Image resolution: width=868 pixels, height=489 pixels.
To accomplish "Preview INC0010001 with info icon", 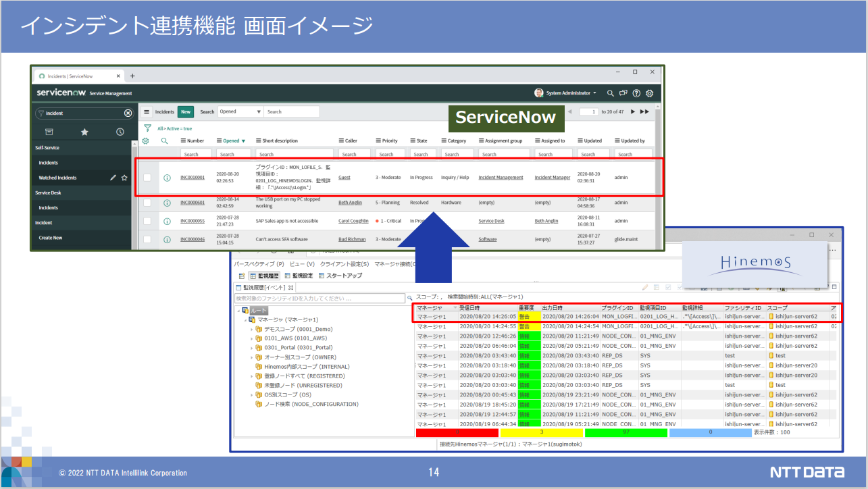I will point(167,178).
